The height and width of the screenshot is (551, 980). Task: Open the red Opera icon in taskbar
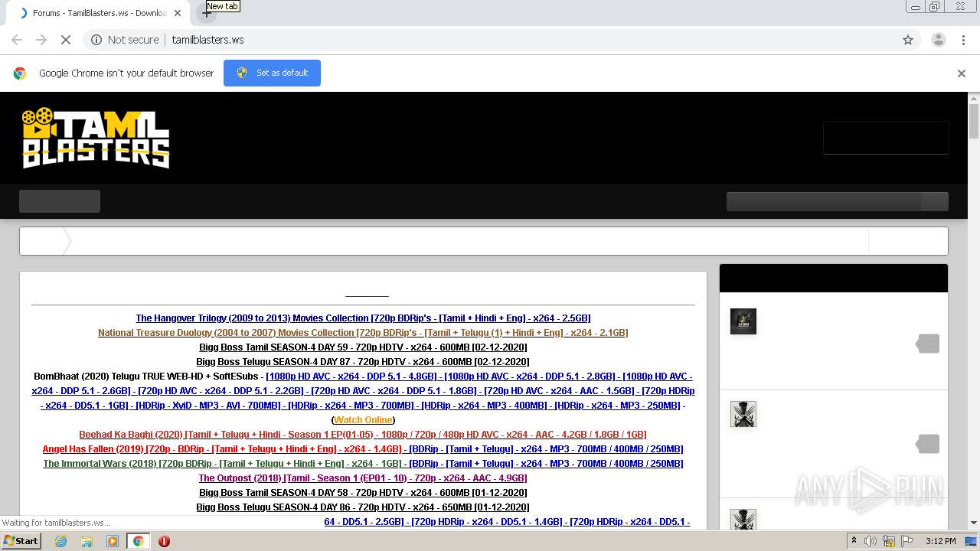tap(164, 541)
